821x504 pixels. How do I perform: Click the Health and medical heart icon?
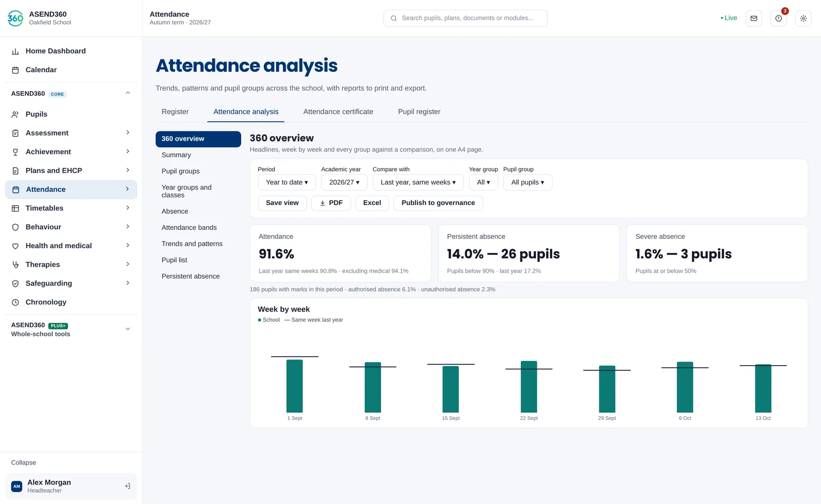point(15,246)
